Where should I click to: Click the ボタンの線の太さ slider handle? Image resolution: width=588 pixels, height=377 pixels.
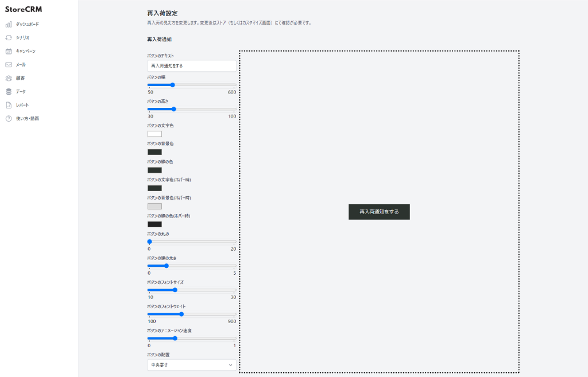(167, 266)
